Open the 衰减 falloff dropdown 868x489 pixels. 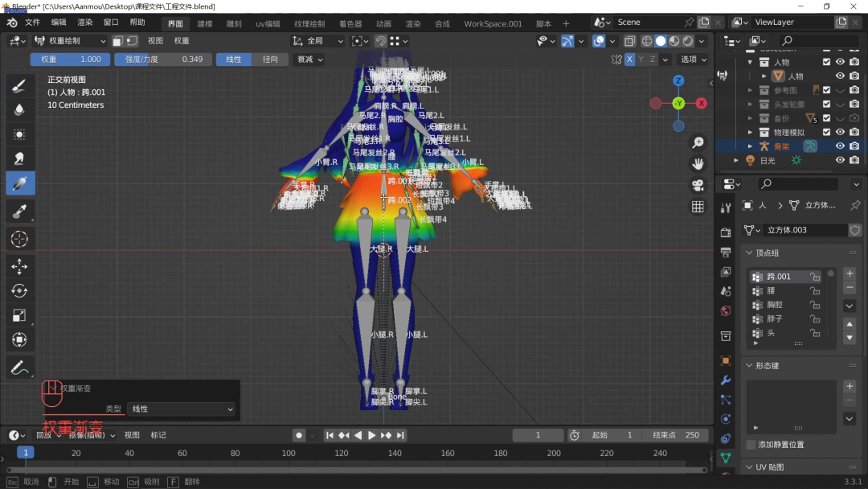[309, 60]
